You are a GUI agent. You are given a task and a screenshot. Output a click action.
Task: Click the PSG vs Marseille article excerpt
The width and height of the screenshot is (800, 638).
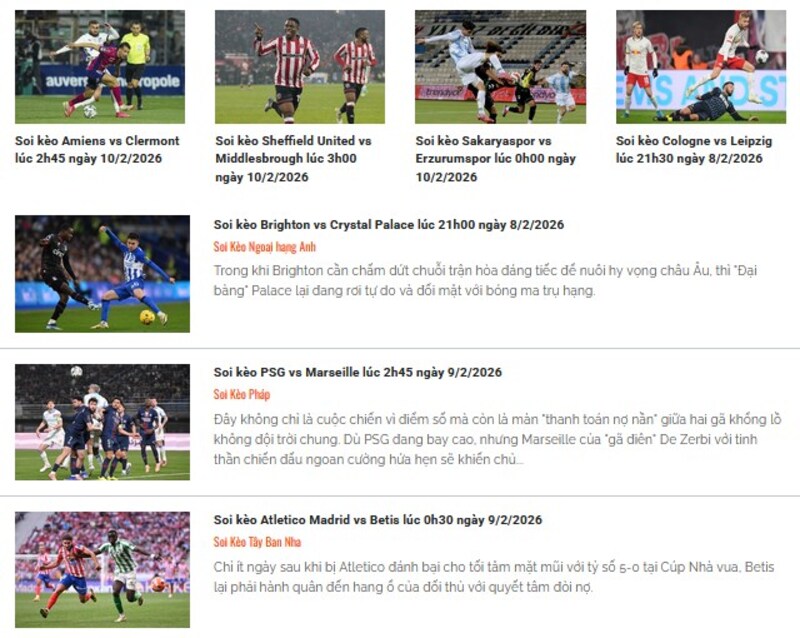(497, 439)
